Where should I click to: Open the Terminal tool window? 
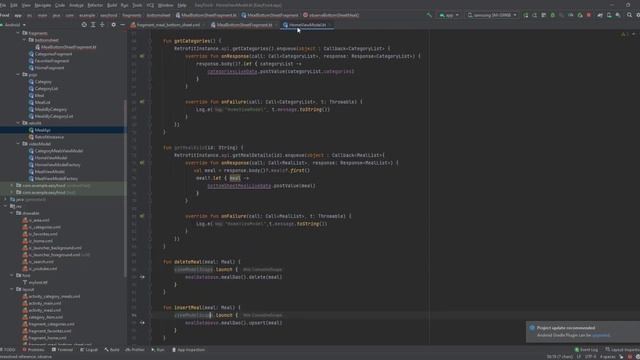tap(62, 350)
